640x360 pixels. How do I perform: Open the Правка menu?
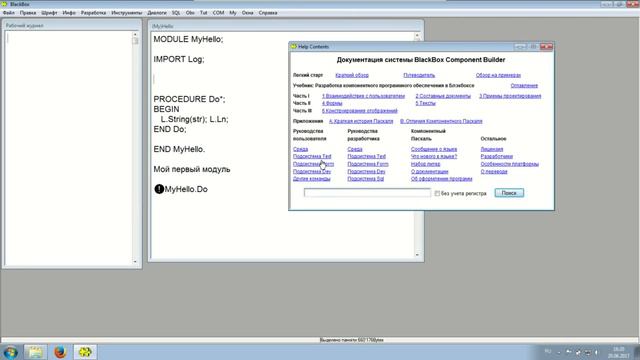pos(28,13)
